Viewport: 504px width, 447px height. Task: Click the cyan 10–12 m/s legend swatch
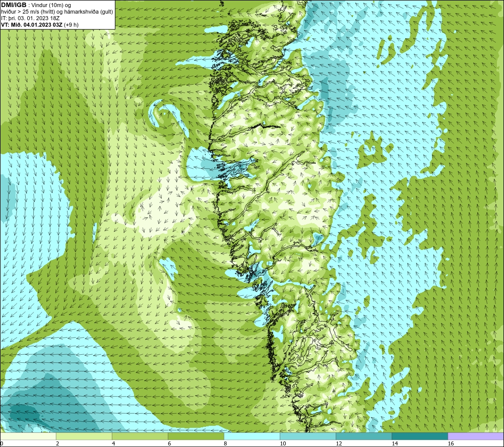pos(307,436)
